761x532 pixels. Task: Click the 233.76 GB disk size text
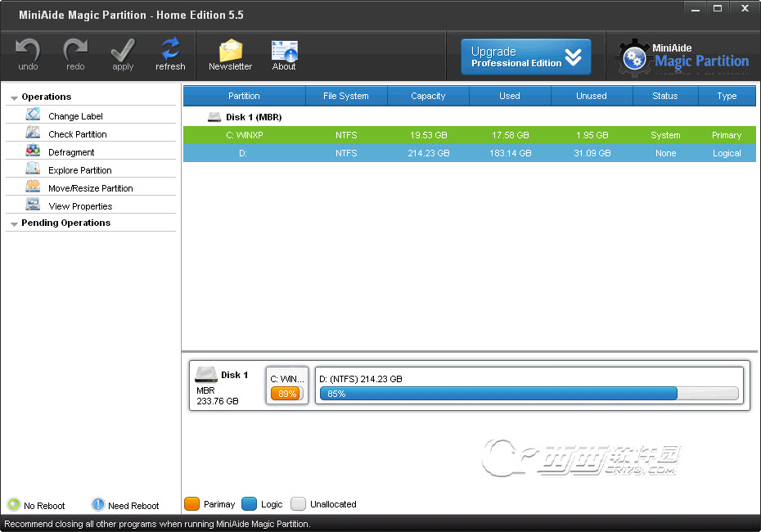click(218, 401)
